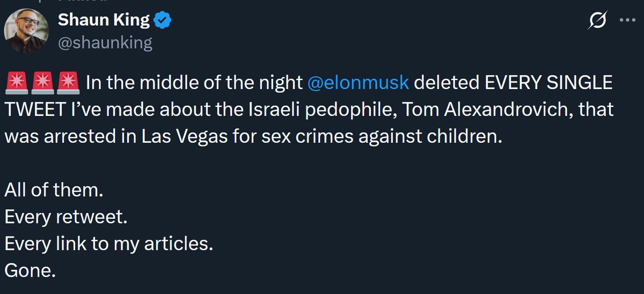This screenshot has height=294, width=644.
Task: Click the final "Gone." line
Action: click(x=30, y=270)
